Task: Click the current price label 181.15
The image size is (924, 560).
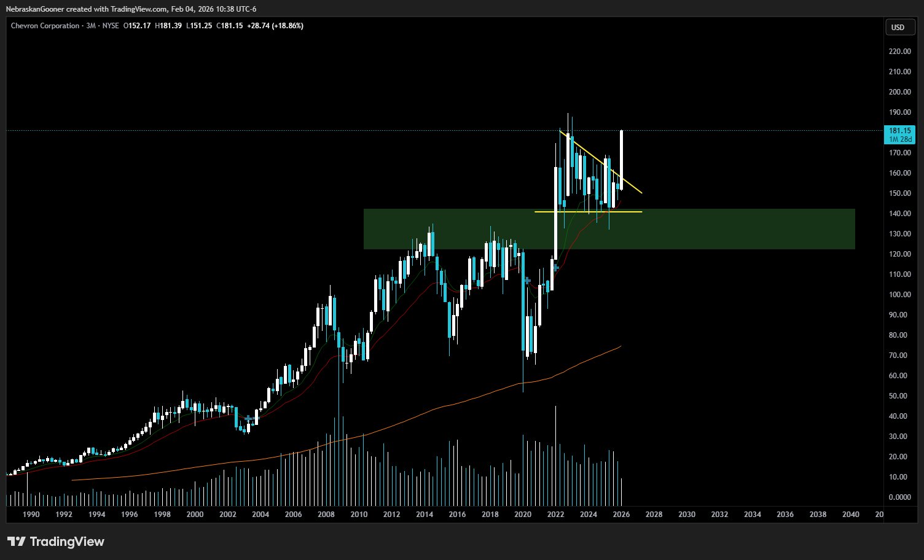Action: 899,131
